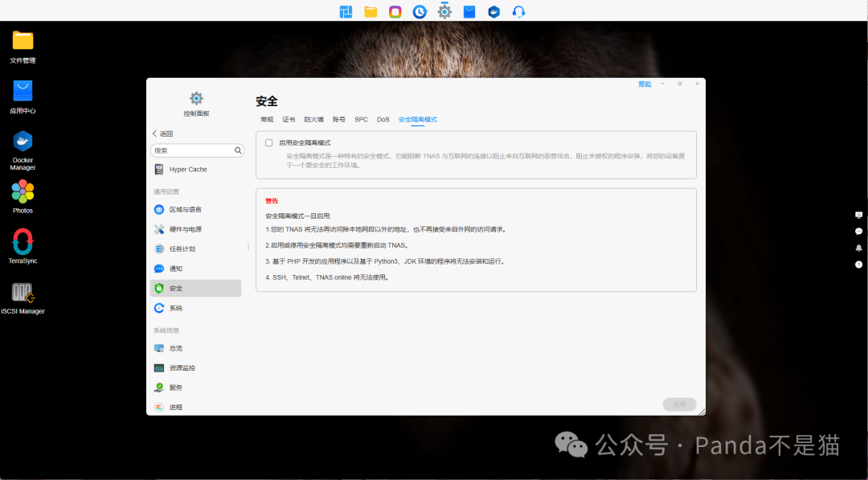Open the 进程 page in sidebar
This screenshot has width=868, height=480.
coord(178,406)
